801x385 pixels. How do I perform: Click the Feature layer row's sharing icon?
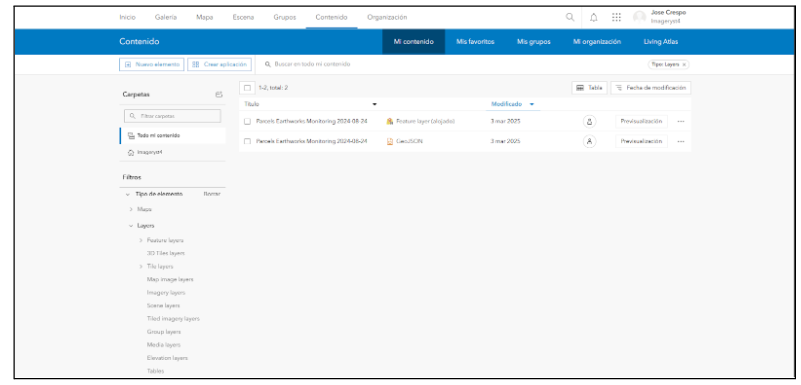coord(589,122)
